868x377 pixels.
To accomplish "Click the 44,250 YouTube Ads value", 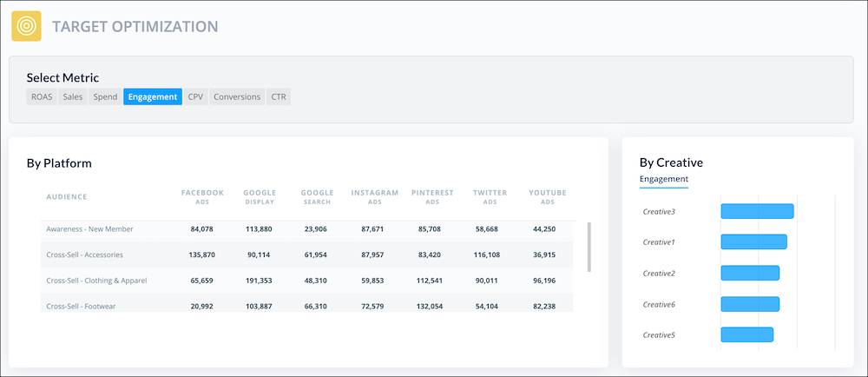I will point(544,229).
